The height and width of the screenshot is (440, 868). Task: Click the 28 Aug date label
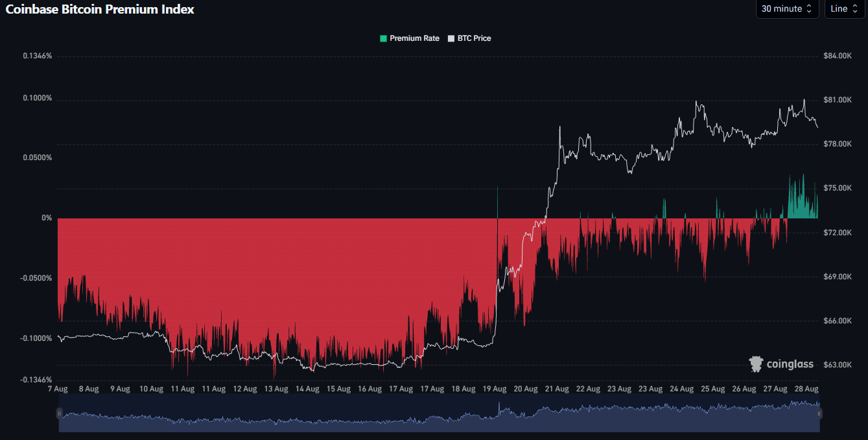806,389
